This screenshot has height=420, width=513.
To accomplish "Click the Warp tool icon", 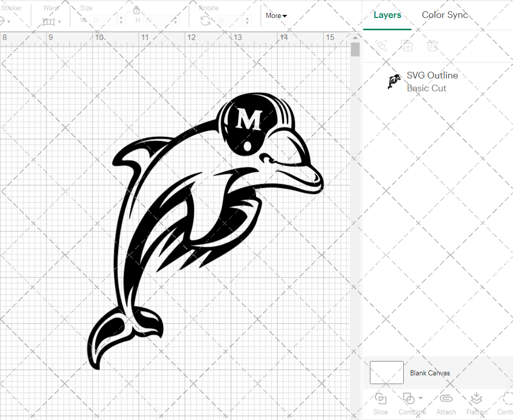I will tap(49, 22).
